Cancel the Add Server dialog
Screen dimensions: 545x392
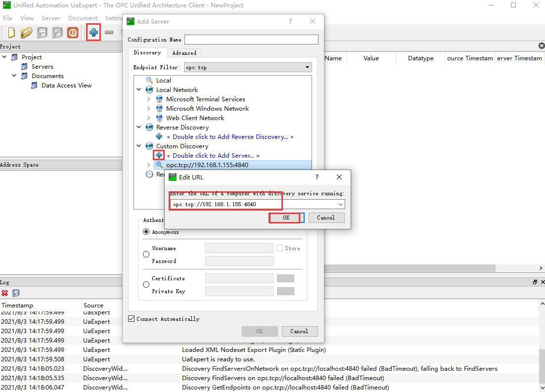point(299,331)
